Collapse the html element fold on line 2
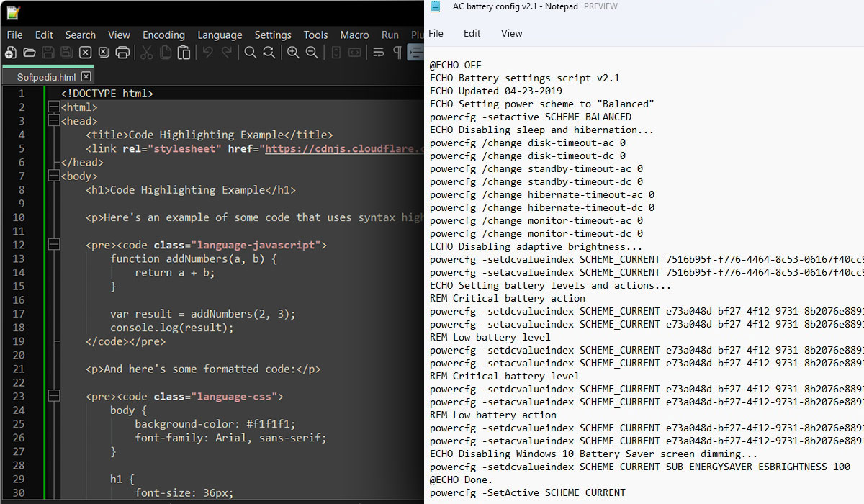The width and height of the screenshot is (864, 504). (54, 107)
